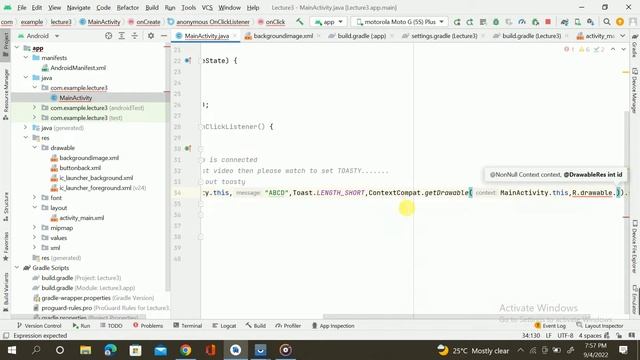640x360 pixels.
Task: Expand the font folder
Action: [35, 198]
